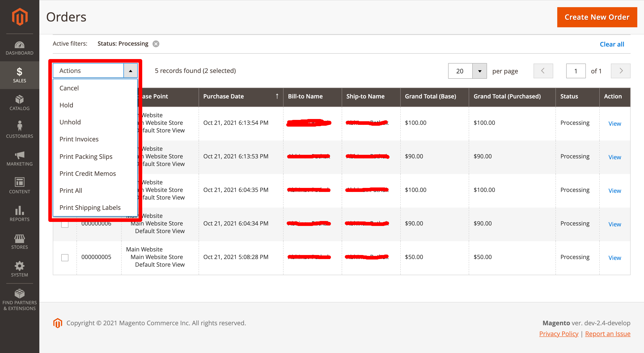
Task: Select Hold in the Actions menu
Action: (x=66, y=105)
